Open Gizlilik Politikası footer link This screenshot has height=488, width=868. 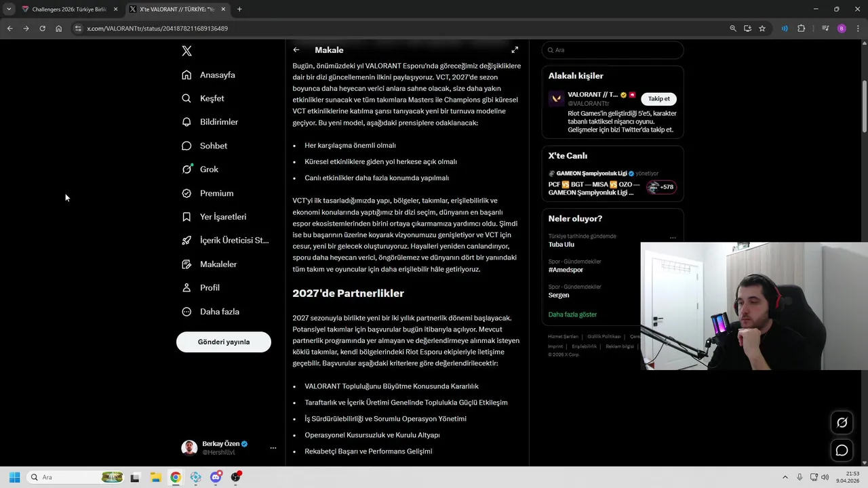point(604,337)
